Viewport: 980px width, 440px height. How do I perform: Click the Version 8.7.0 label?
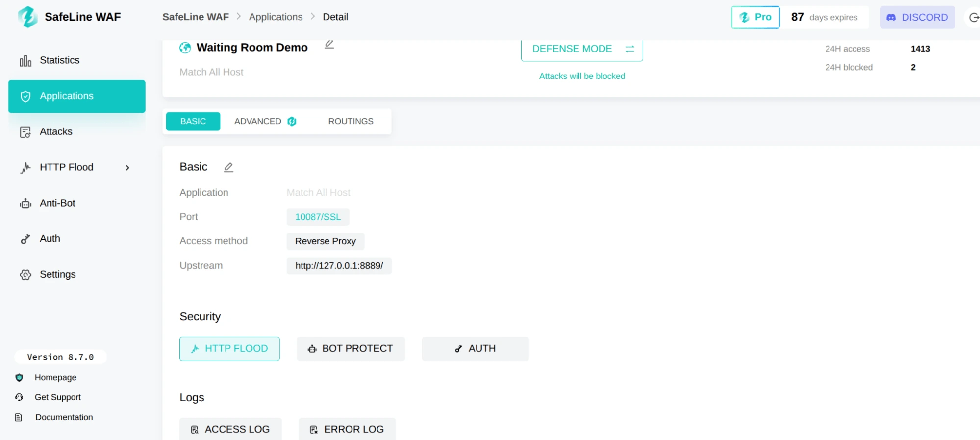[x=60, y=357]
